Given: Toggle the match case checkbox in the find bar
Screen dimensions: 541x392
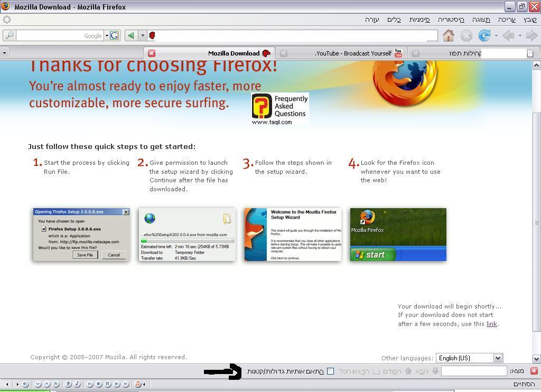Looking at the screenshot, I should [330, 371].
